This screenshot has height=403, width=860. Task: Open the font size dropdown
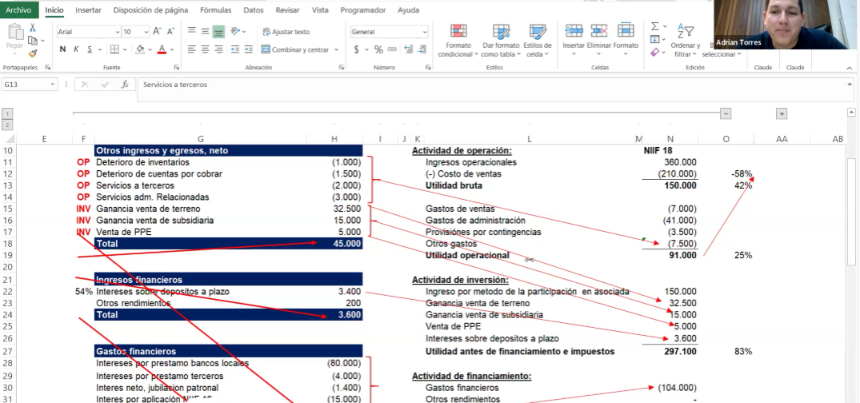pos(146,32)
